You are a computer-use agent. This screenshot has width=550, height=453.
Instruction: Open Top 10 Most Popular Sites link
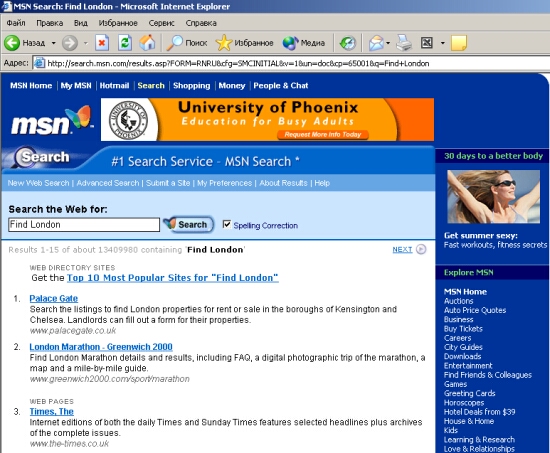tap(173, 278)
